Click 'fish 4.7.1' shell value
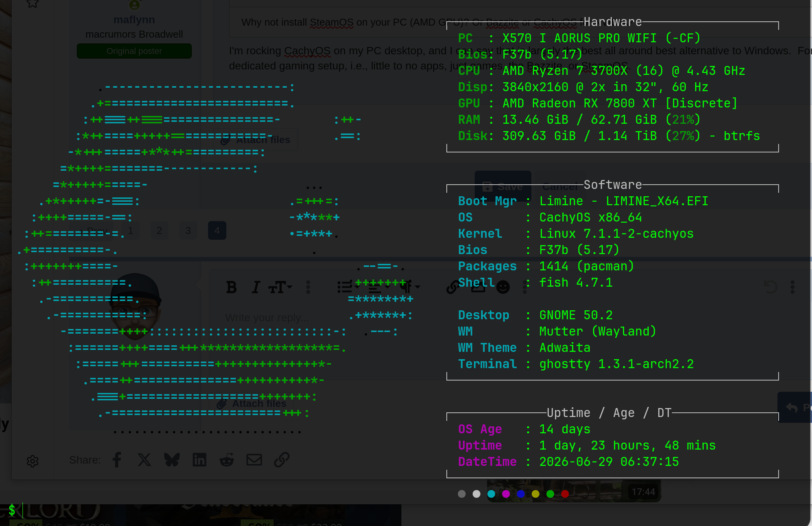Image resolution: width=812 pixels, height=526 pixels. click(576, 283)
